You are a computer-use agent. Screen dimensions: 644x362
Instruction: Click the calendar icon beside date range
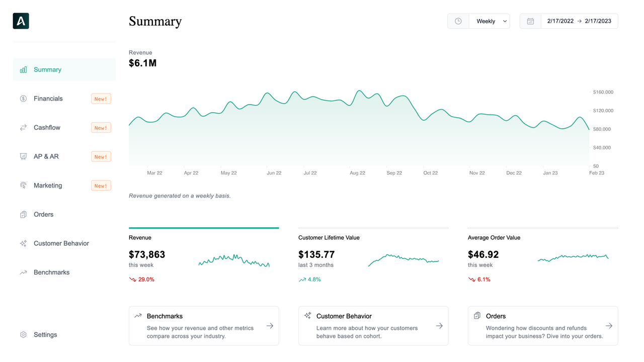530,21
